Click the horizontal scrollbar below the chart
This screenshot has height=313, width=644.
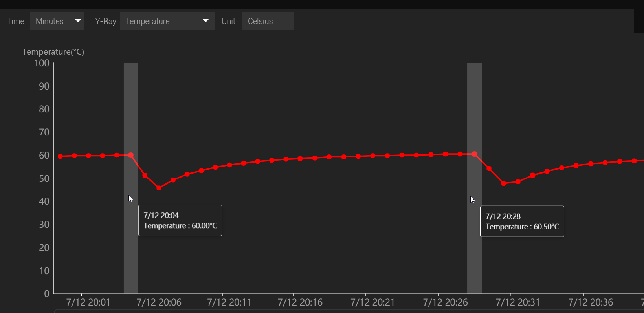point(346,311)
